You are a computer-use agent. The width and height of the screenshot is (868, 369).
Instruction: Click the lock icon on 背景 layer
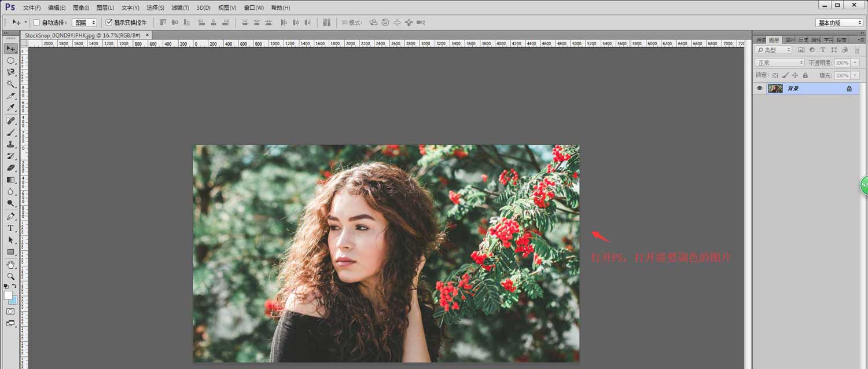pyautogui.click(x=849, y=89)
